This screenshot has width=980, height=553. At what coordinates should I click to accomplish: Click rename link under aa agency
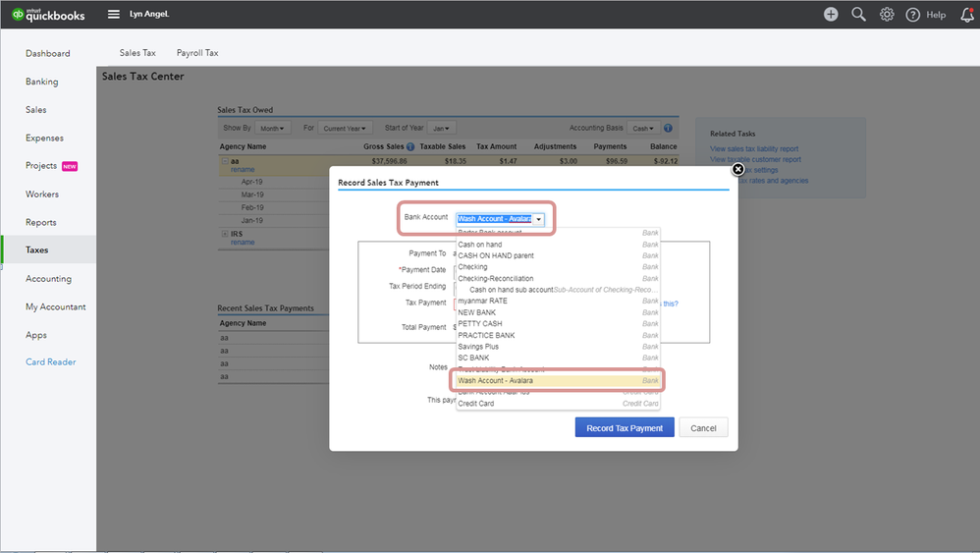(243, 169)
